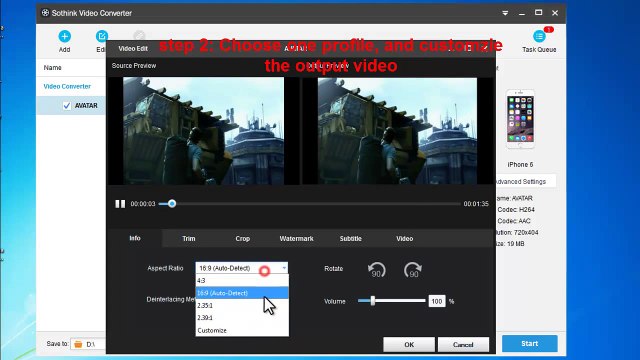Click the Add file plus icon
This screenshot has height=360, width=640.
point(64,36)
